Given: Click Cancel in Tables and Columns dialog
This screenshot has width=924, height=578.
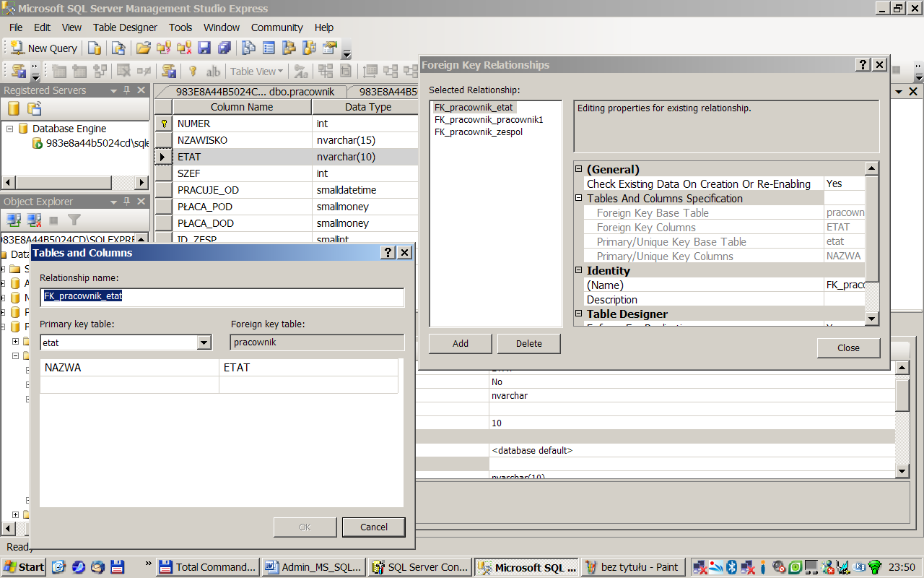Looking at the screenshot, I should pyautogui.click(x=374, y=527).
